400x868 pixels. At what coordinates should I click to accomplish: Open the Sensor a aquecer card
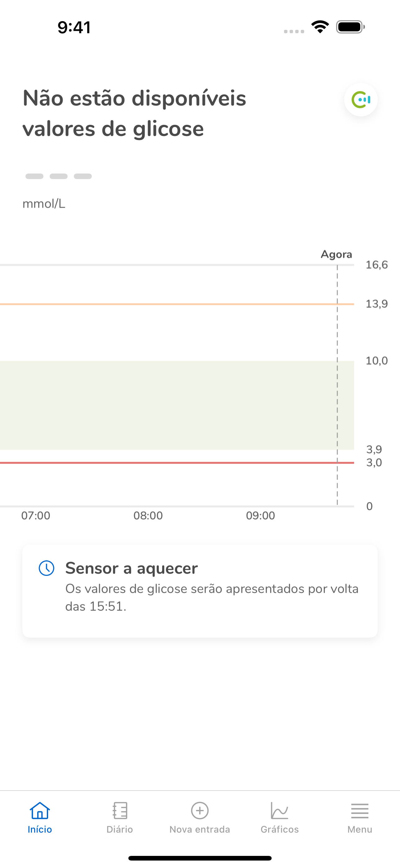coord(200,591)
